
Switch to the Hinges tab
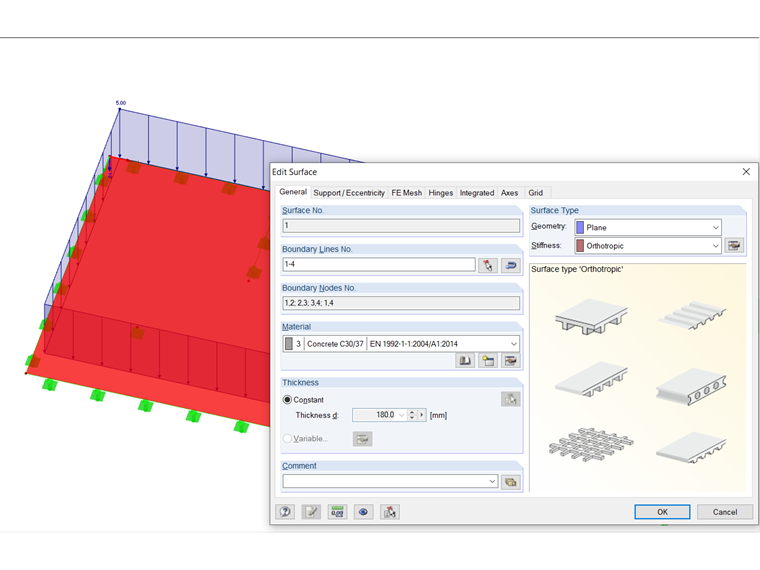click(441, 193)
